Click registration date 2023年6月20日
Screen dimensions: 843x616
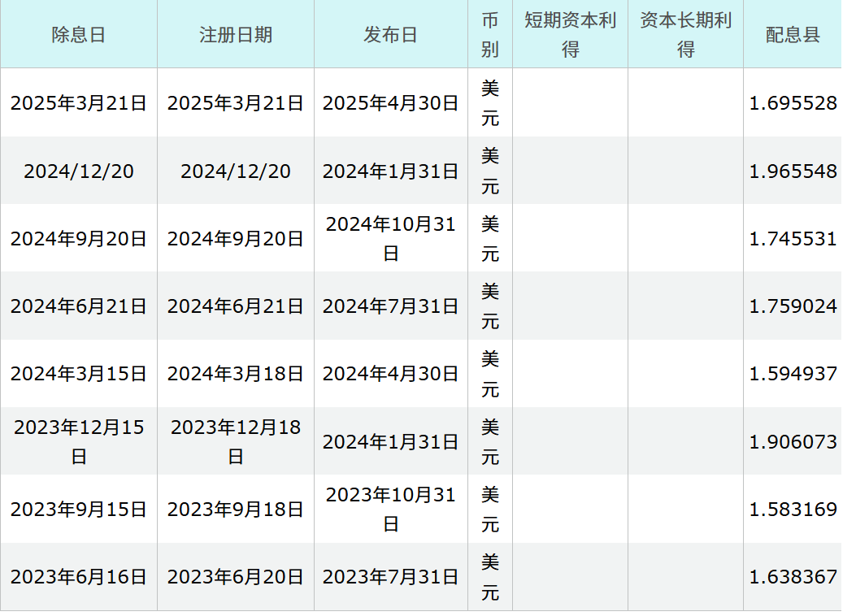236,577
